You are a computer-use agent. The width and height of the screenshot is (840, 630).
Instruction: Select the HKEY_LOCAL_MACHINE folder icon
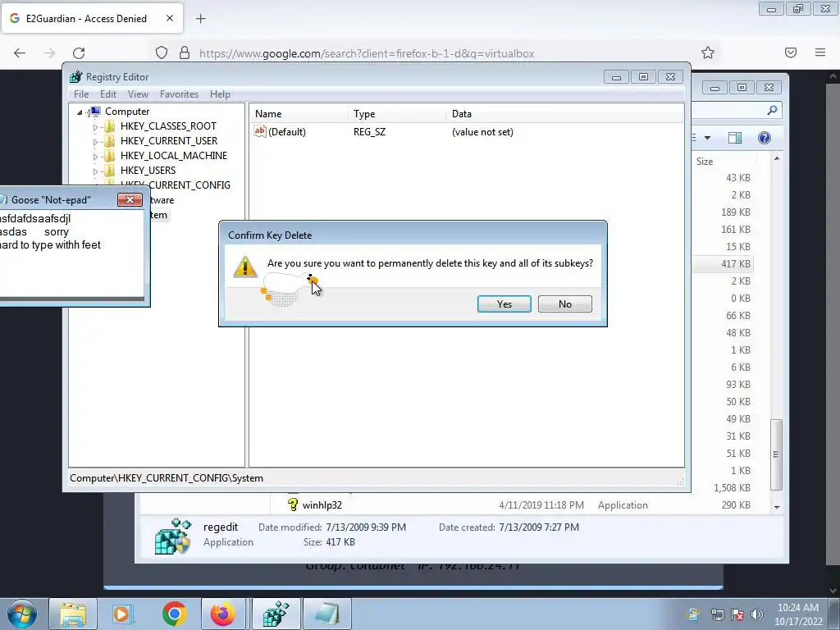tap(110, 155)
